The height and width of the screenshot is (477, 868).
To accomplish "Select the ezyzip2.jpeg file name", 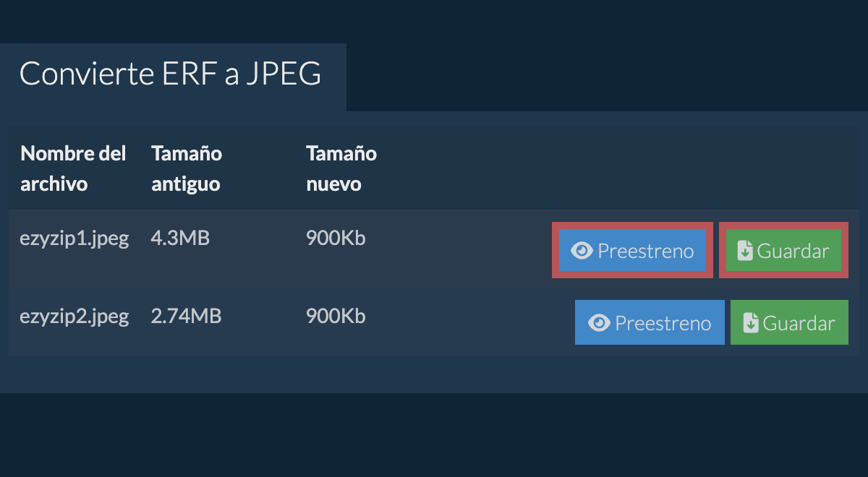I will coord(74,317).
